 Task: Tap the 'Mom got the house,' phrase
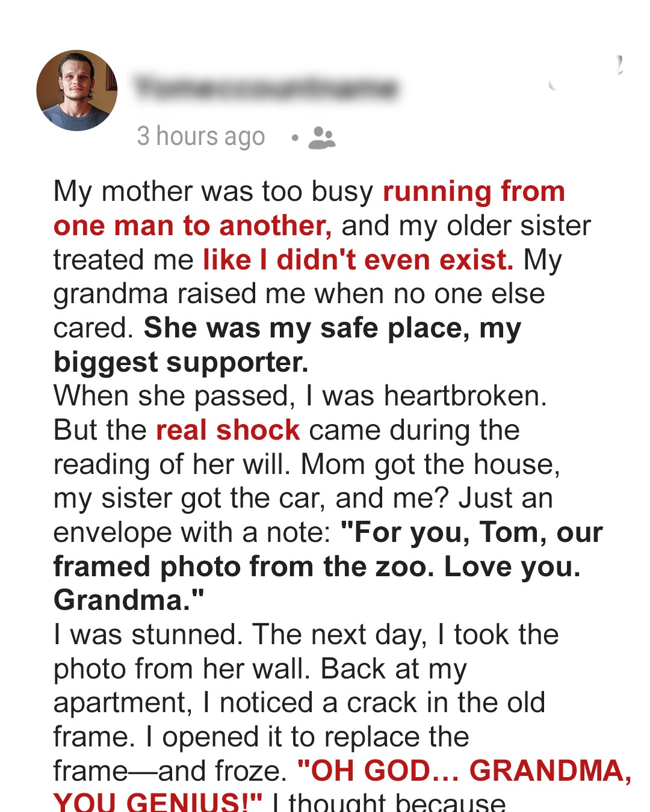430,464
